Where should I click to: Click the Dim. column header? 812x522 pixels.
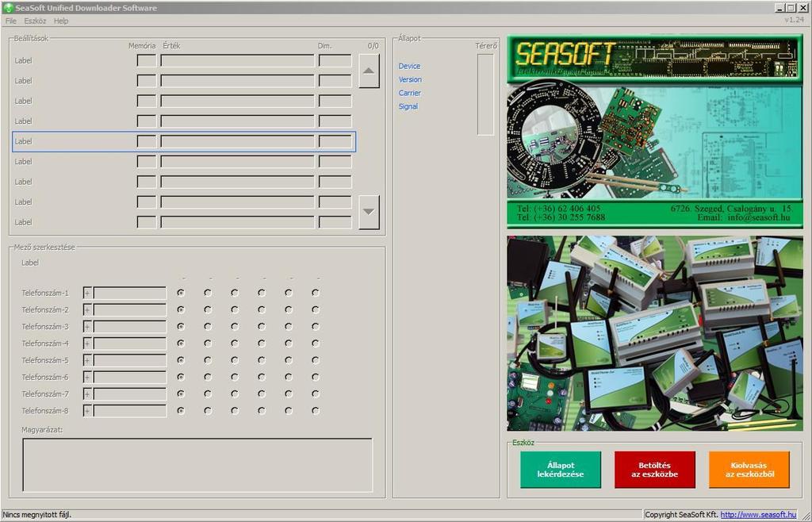[x=324, y=46]
